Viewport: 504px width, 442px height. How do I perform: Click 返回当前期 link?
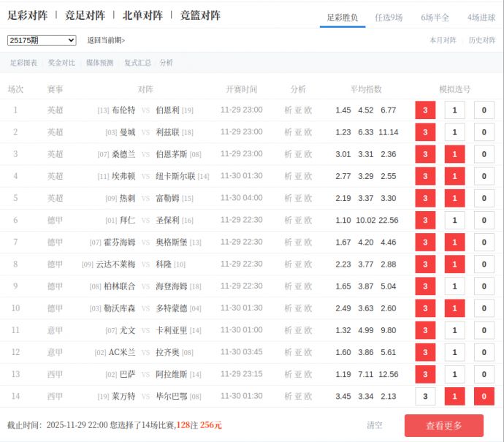[x=106, y=40]
